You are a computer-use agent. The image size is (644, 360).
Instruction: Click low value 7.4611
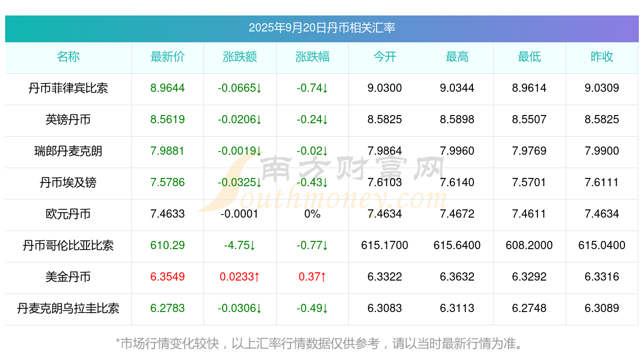pos(530,214)
